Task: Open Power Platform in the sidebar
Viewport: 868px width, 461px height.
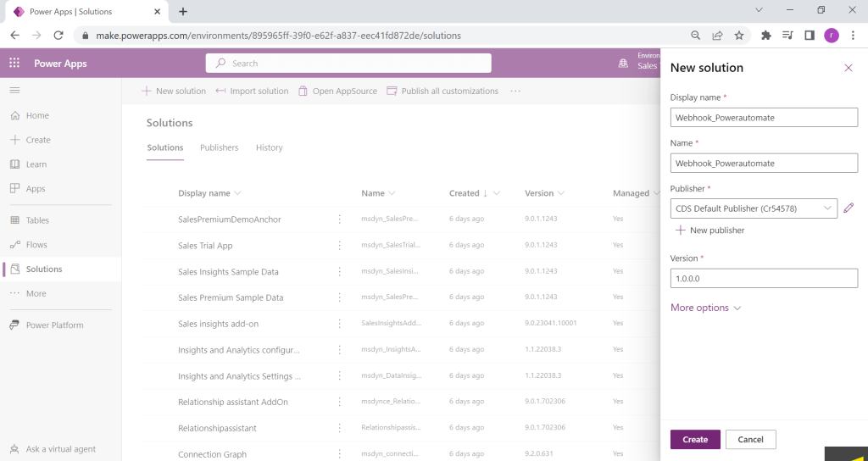Action: coord(54,325)
